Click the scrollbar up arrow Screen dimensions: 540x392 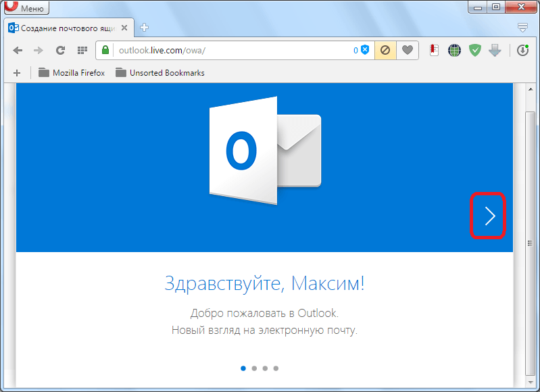531,89
